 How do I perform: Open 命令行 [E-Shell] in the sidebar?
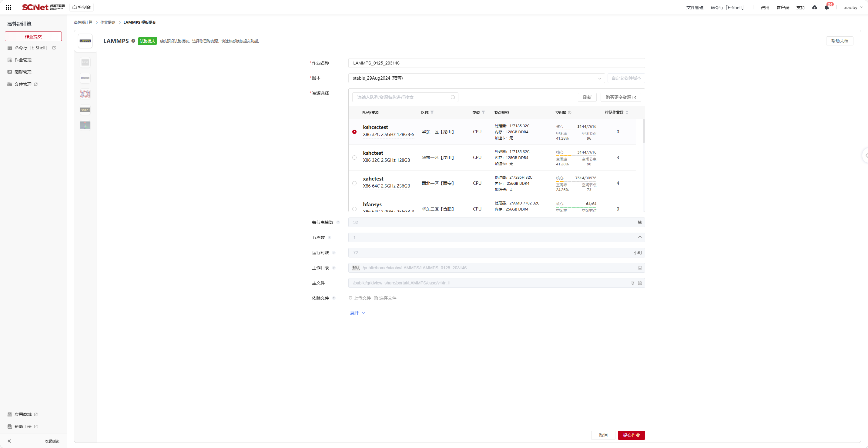click(32, 48)
